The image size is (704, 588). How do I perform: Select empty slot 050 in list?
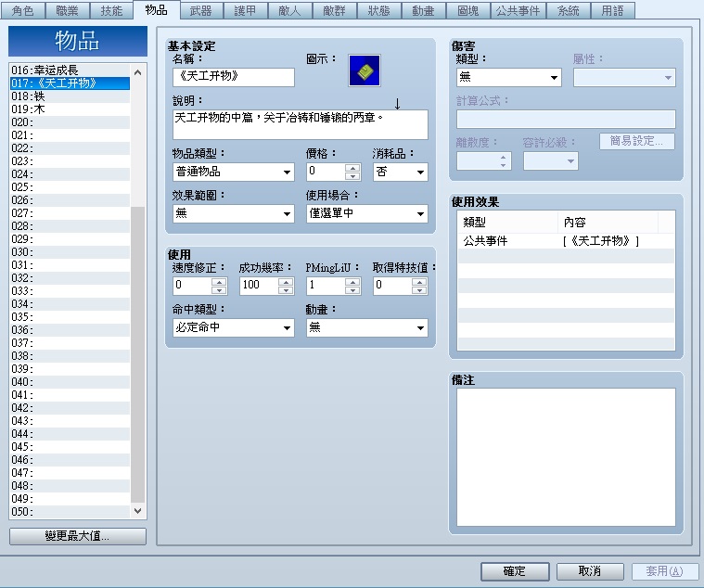point(70,512)
